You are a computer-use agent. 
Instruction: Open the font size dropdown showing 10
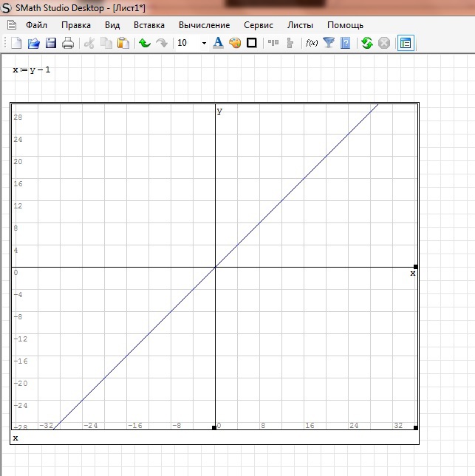coord(204,43)
